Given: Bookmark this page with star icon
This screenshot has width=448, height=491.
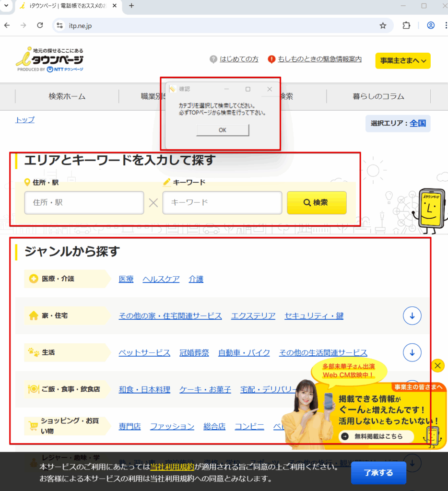Looking at the screenshot, I should (x=383, y=25).
